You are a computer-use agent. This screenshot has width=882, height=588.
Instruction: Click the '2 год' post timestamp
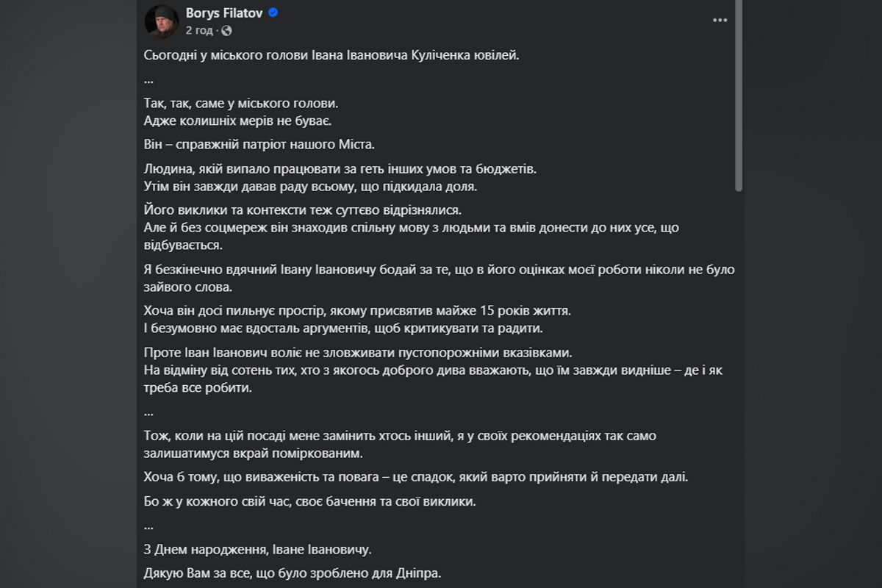[x=200, y=30]
